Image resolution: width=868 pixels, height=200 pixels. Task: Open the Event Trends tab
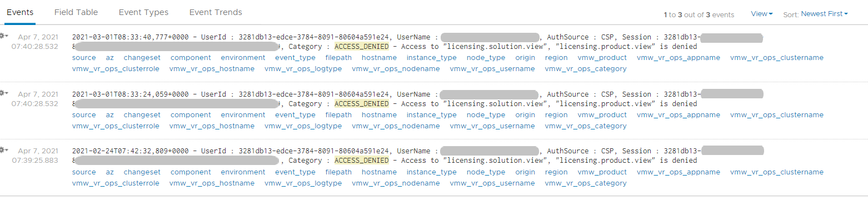tap(216, 12)
